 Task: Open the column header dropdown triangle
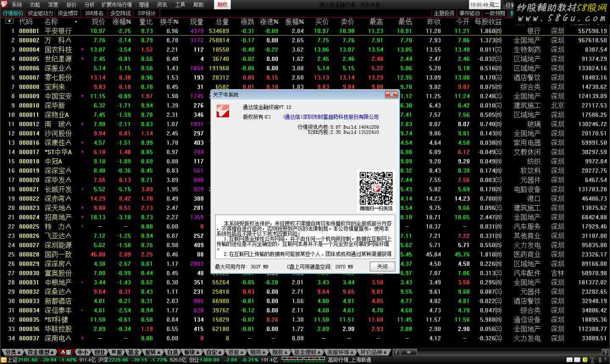point(9,21)
